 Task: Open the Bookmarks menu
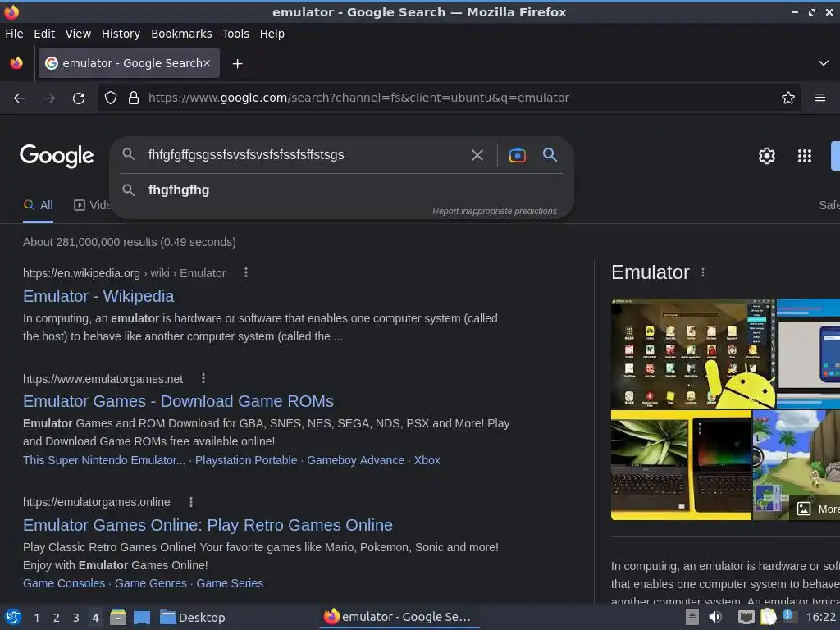pyautogui.click(x=181, y=34)
